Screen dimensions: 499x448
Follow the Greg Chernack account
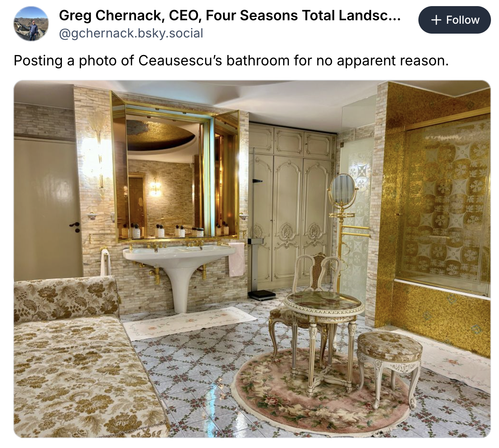[x=455, y=20]
